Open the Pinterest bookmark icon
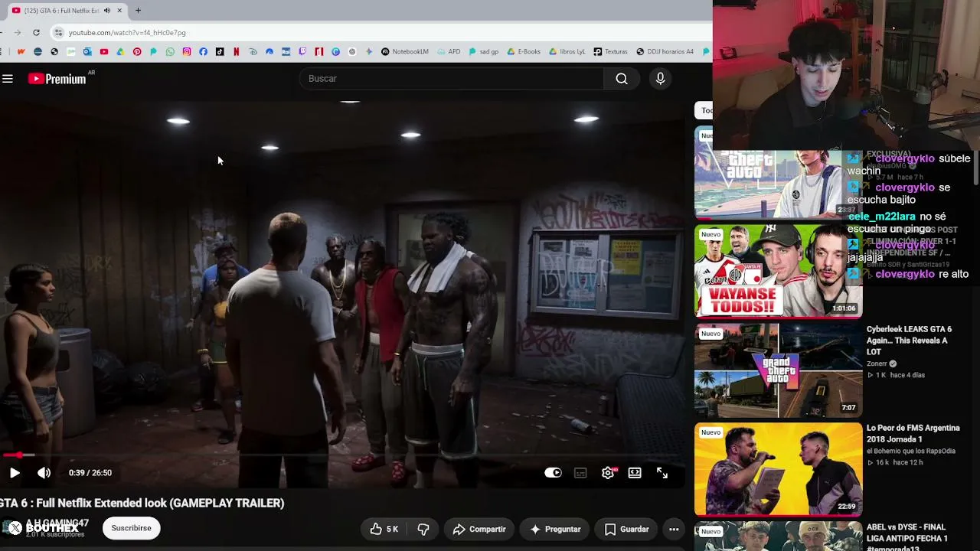Image resolution: width=980 pixels, height=551 pixels. click(137, 52)
